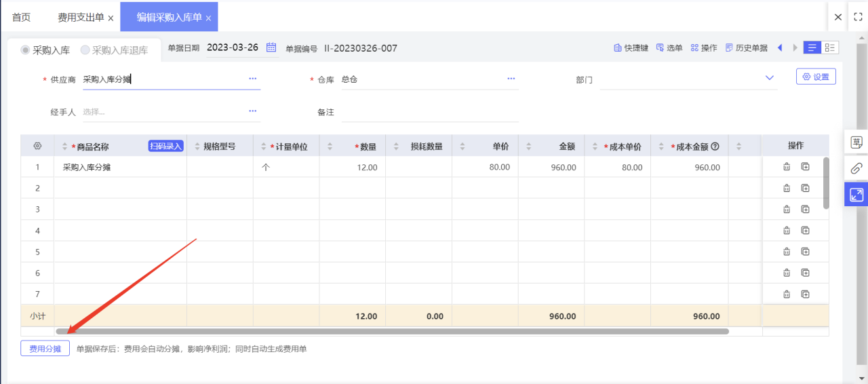This screenshot has height=384, width=868.
Task: Select the 编辑采购入库单 tab
Action: tap(169, 18)
